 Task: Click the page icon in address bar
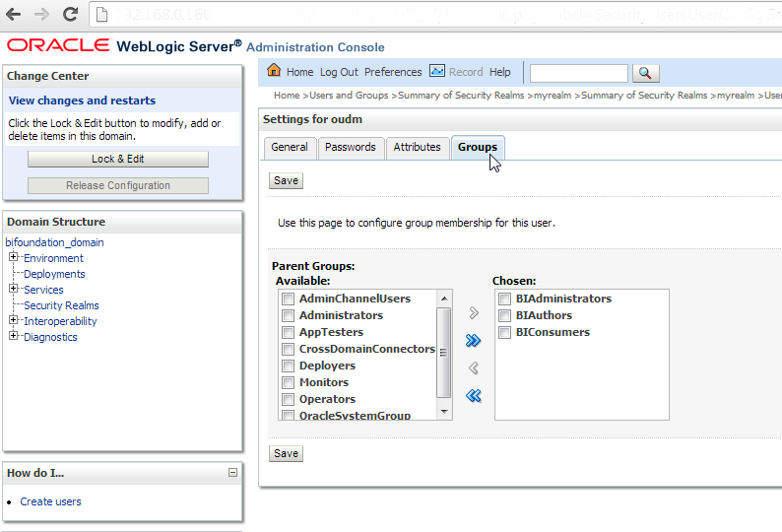tap(101, 15)
